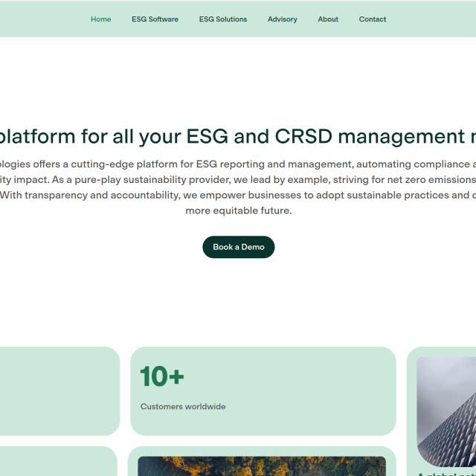The image size is (476, 476).
Task: Open the ESG Software menu
Action: pyautogui.click(x=155, y=19)
